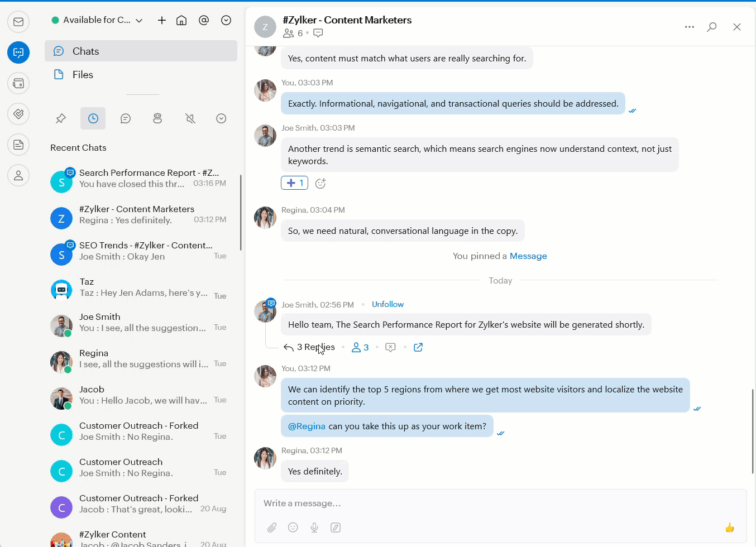Viewport: 756px width, 547px height.
Task: Click the 'Yes definitely.' message
Action: coord(315,472)
